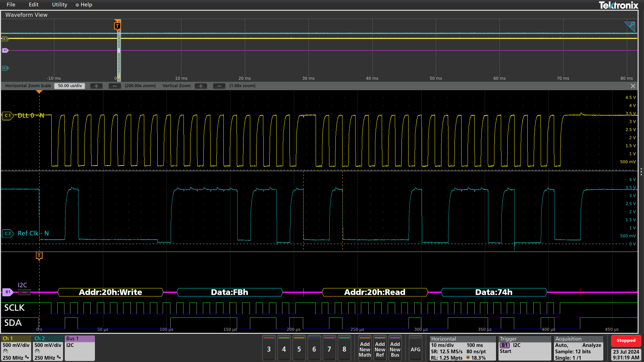Click the Stopped run/stop button
Image resolution: width=644 pixels, height=362 pixels.
pos(626,341)
